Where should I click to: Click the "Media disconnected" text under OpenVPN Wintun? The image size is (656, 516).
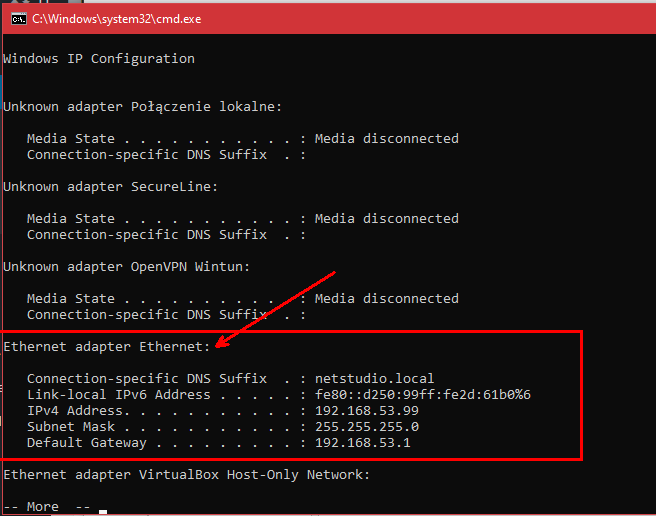pyautogui.click(x=386, y=299)
